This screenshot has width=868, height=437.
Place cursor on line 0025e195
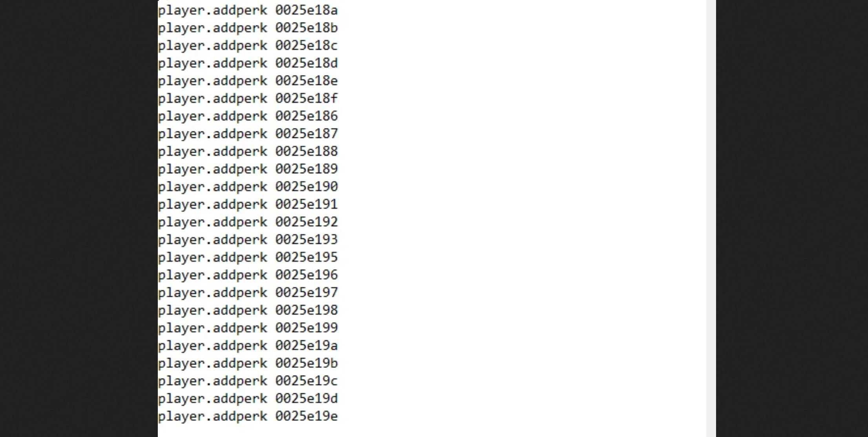pyautogui.click(x=248, y=258)
